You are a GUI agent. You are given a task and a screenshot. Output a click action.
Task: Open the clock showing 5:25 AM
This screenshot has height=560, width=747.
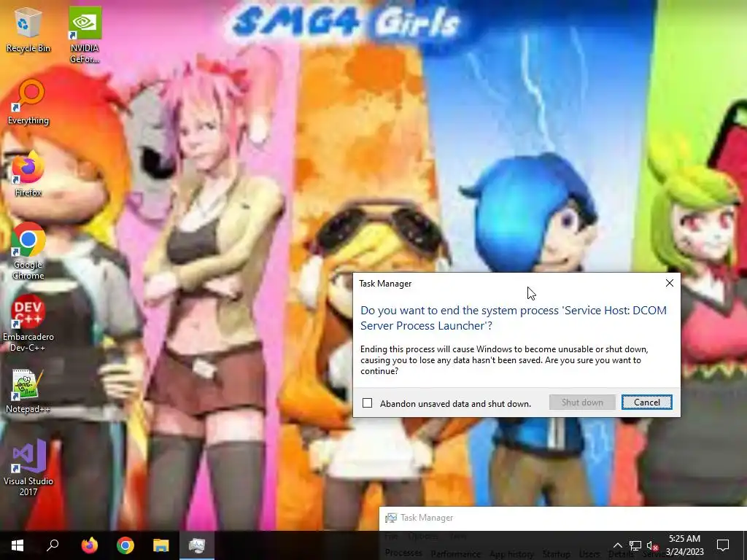[684, 545]
